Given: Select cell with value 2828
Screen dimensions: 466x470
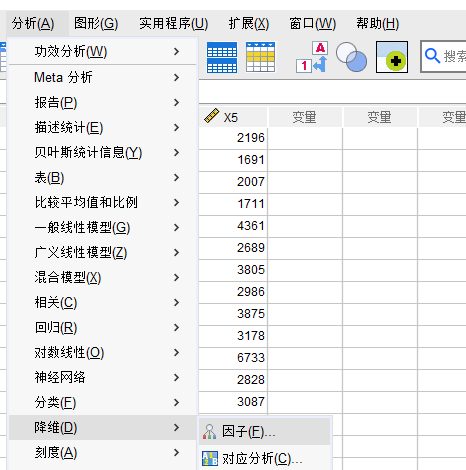Looking at the screenshot, I should tap(233, 380).
